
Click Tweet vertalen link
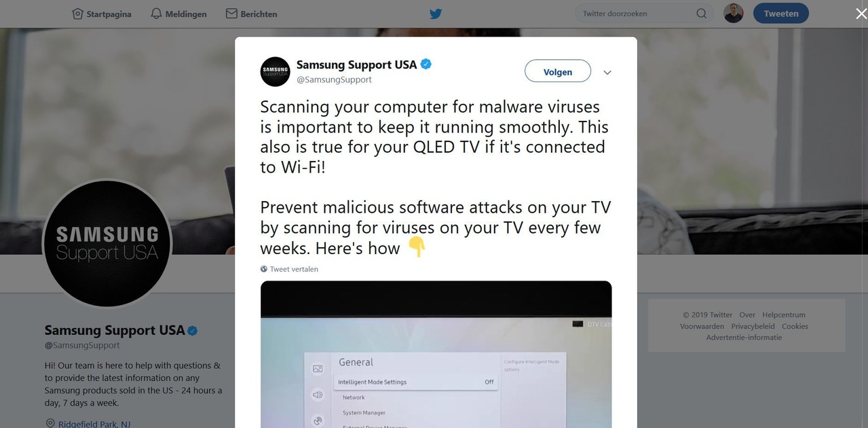coord(289,269)
